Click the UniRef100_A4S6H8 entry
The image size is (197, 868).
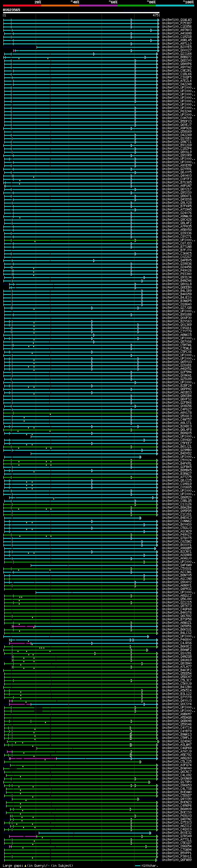(x=177, y=33)
